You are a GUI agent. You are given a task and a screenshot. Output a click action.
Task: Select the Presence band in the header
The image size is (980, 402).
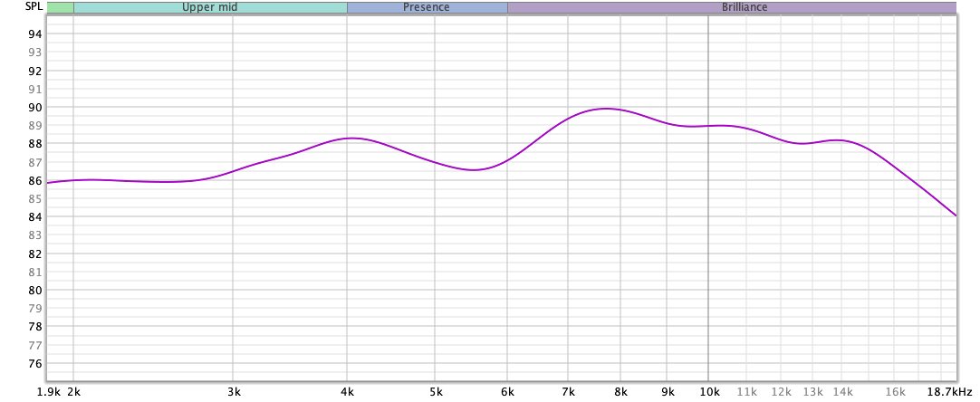427,7
